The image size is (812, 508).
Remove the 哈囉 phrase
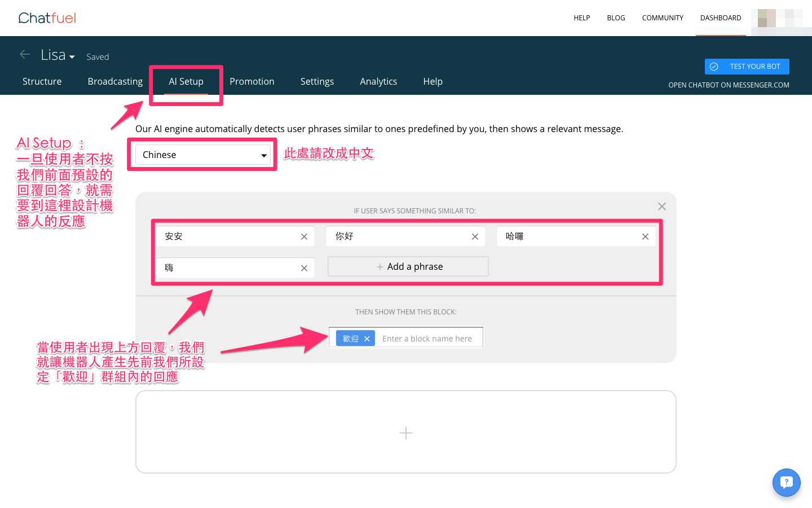tap(645, 237)
